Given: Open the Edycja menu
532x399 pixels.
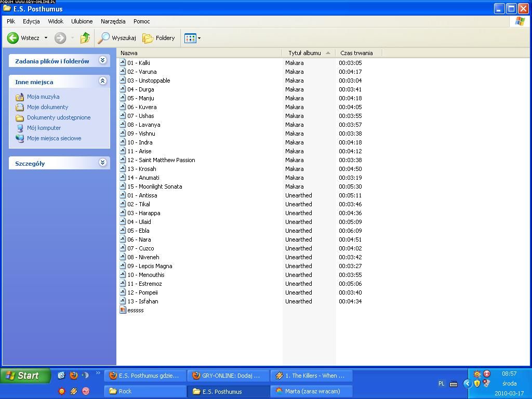Looking at the screenshot, I should pos(31,21).
